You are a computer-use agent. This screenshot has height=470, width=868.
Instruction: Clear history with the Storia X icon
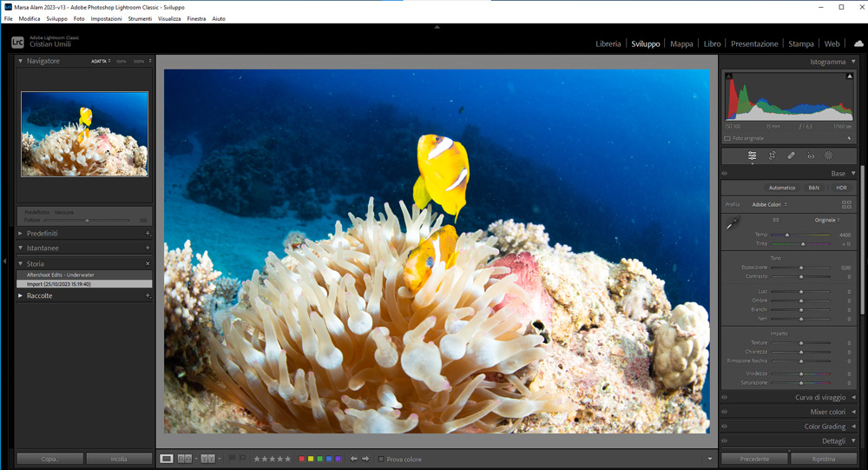pos(148,263)
